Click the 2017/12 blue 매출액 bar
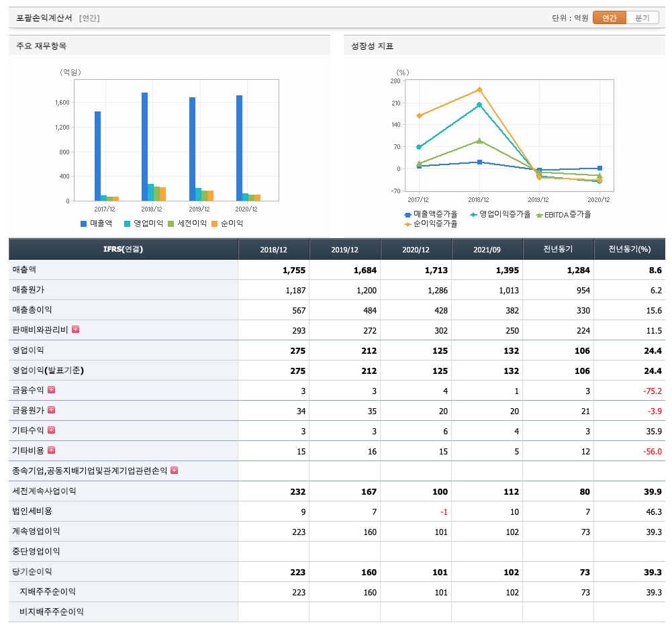The image size is (672, 633). pyautogui.click(x=98, y=156)
